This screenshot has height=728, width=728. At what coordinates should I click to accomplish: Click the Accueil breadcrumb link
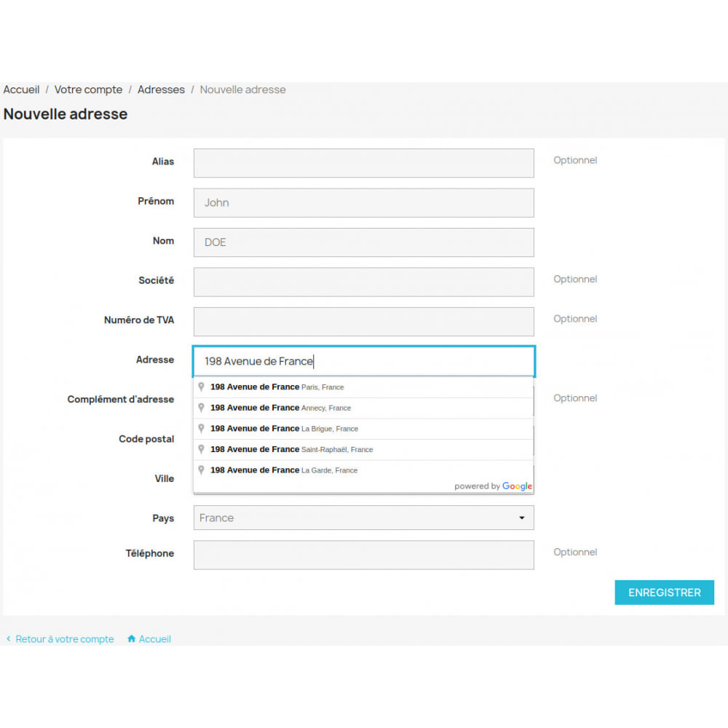tap(21, 90)
